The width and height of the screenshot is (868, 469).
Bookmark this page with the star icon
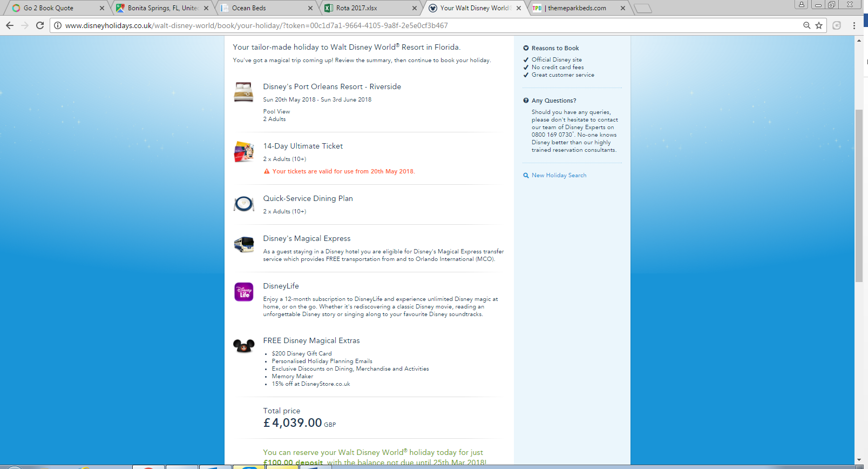coord(819,25)
